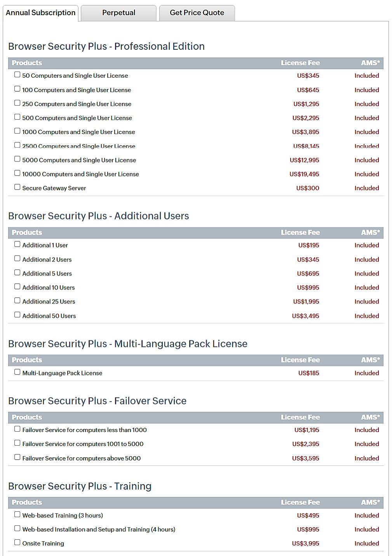Enable the Additional 5 Users checkbox
The image size is (392, 556).
tap(17, 272)
